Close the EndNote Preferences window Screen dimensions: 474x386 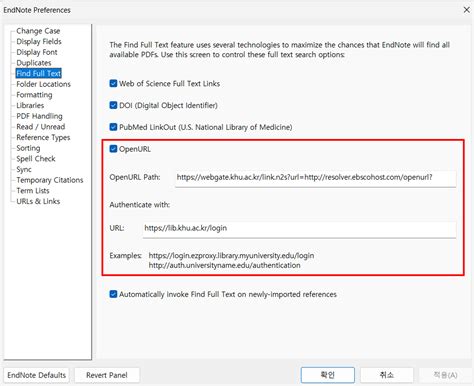[x=467, y=10]
